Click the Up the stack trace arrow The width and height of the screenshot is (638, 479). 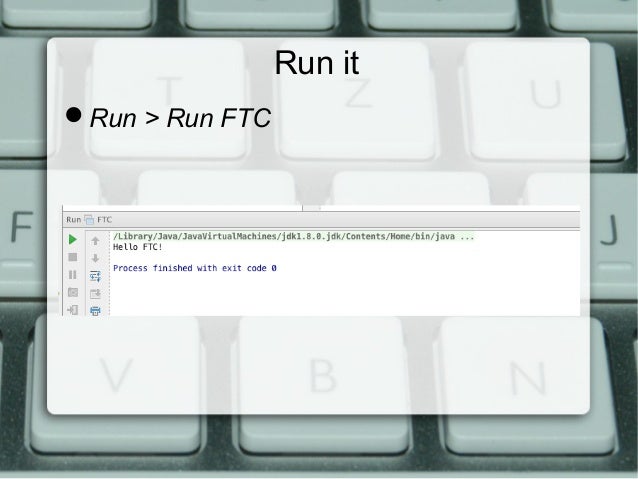point(95,241)
